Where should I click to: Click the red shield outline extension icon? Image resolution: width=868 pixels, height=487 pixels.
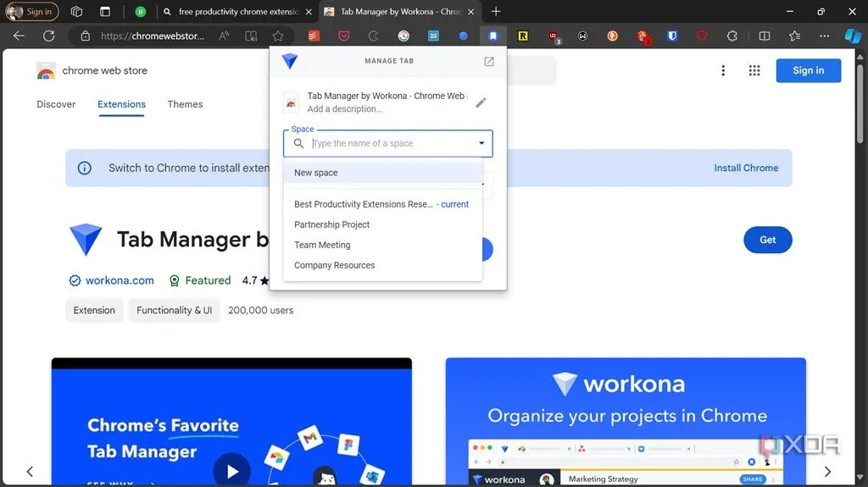point(702,36)
